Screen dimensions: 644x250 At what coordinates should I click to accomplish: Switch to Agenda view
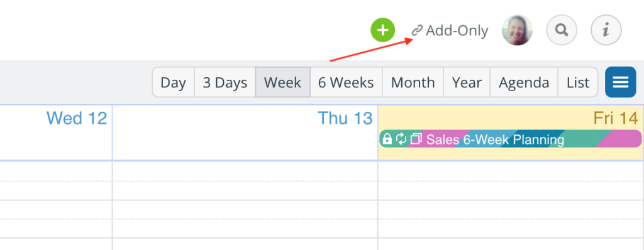524,82
